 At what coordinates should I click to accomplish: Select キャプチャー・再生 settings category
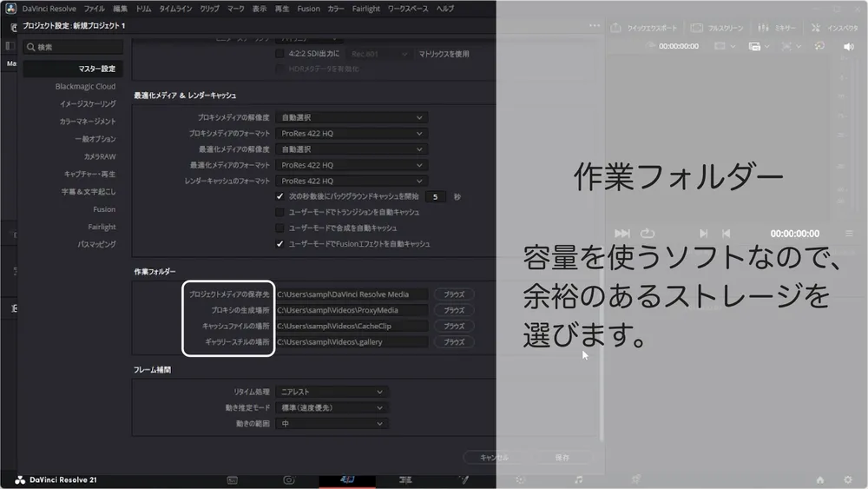[x=89, y=174]
